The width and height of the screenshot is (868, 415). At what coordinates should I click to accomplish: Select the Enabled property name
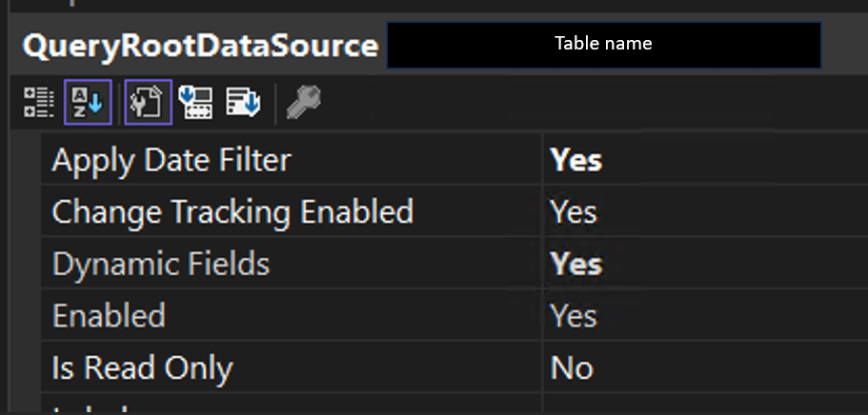(109, 315)
